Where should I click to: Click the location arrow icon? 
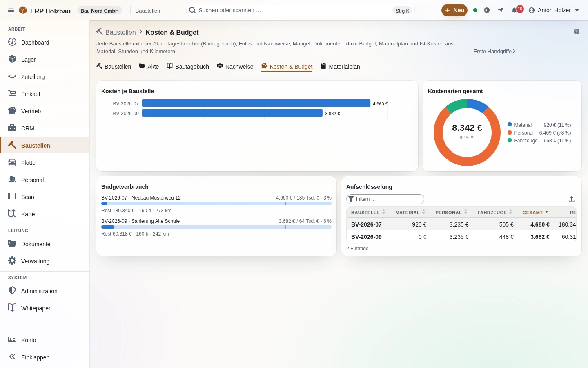pyautogui.click(x=501, y=10)
